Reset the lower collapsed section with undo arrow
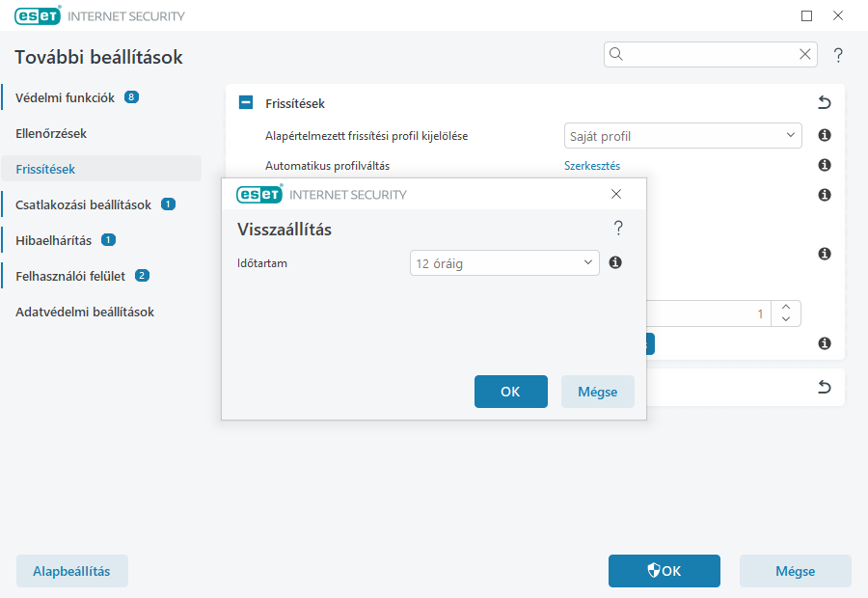This screenshot has height=598, width=868. pos(825,387)
